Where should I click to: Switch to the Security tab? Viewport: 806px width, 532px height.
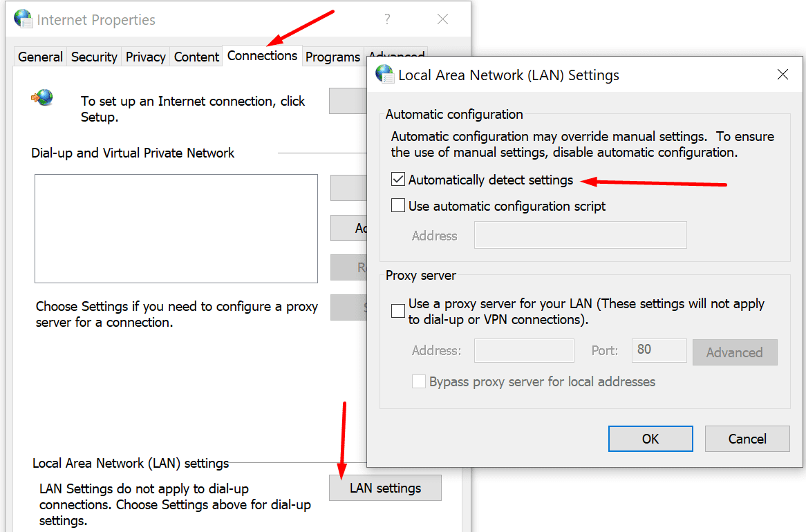(x=94, y=57)
